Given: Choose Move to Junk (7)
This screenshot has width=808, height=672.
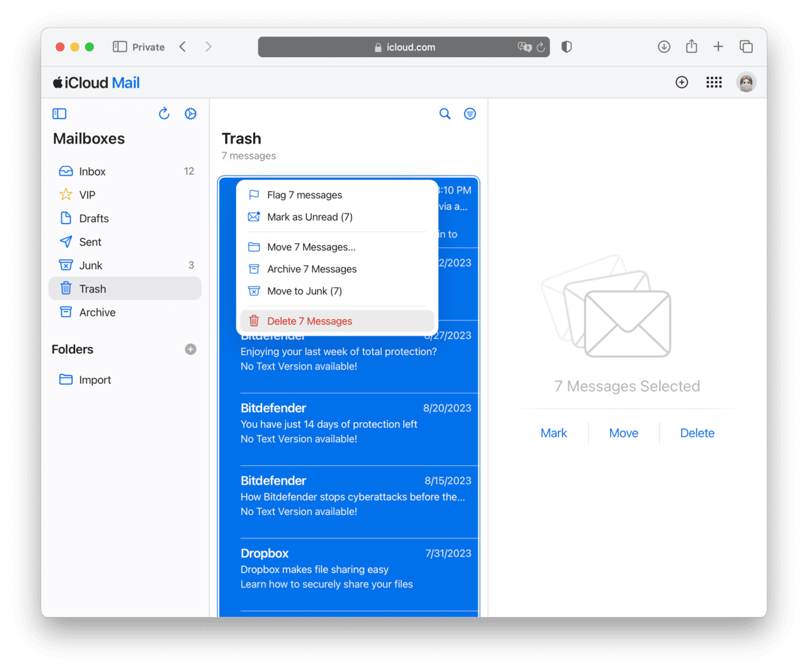Looking at the screenshot, I should 337,291.
